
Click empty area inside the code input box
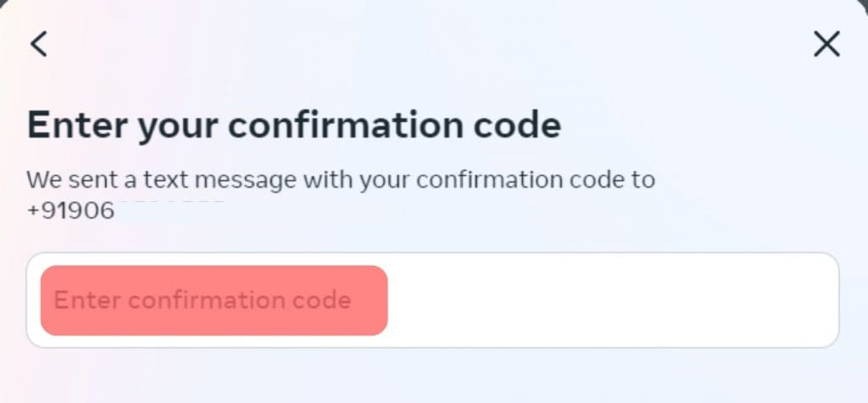pos(610,299)
